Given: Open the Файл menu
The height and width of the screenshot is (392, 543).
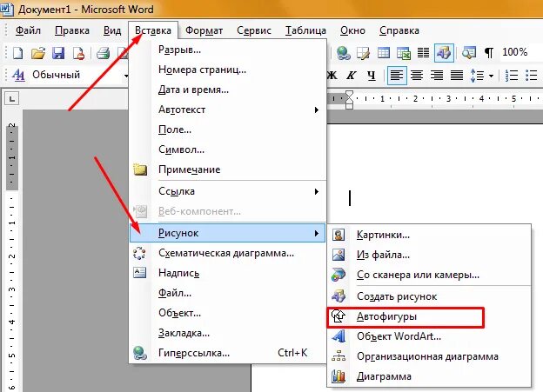Looking at the screenshot, I should pos(28,30).
